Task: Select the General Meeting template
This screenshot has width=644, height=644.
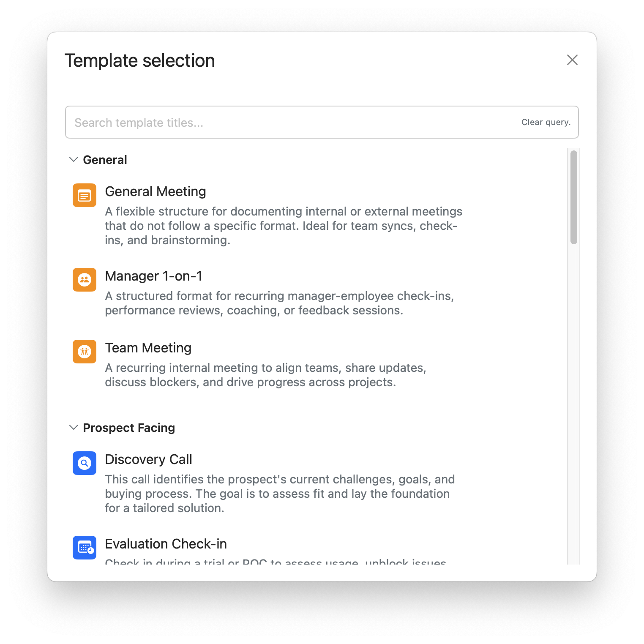Action: 156,191
